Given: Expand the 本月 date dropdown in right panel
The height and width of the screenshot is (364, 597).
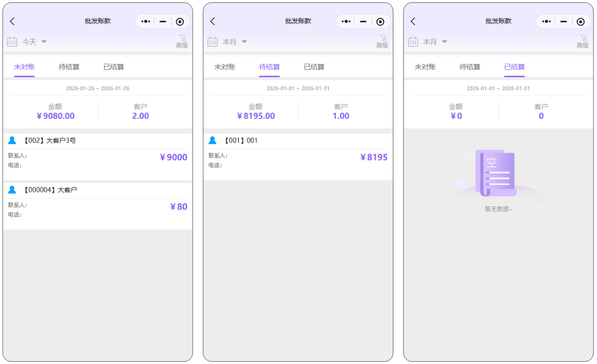Looking at the screenshot, I should [x=435, y=42].
